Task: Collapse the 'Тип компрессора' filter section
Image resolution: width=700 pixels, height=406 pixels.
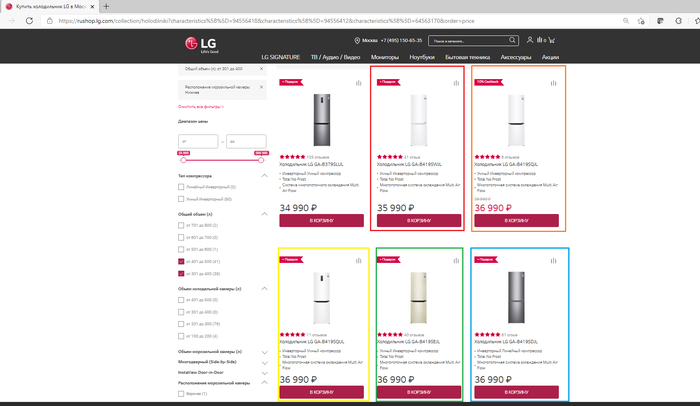Action: [264, 176]
